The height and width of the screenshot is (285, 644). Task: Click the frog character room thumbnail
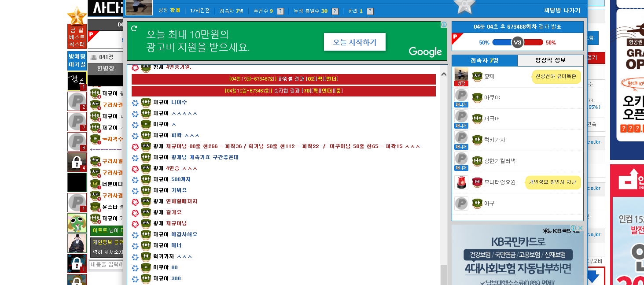coord(77,223)
